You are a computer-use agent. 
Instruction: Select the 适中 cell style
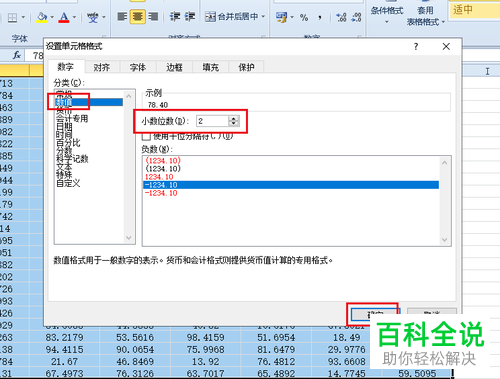coord(474,10)
